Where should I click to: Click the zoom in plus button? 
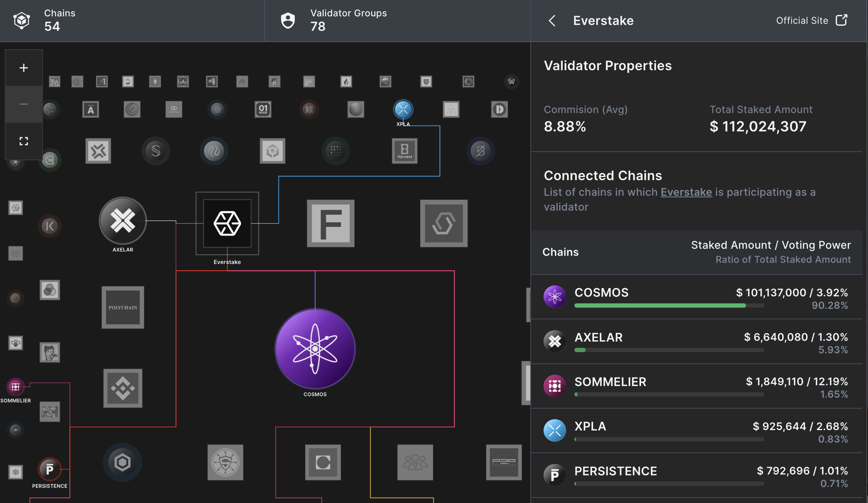(24, 68)
